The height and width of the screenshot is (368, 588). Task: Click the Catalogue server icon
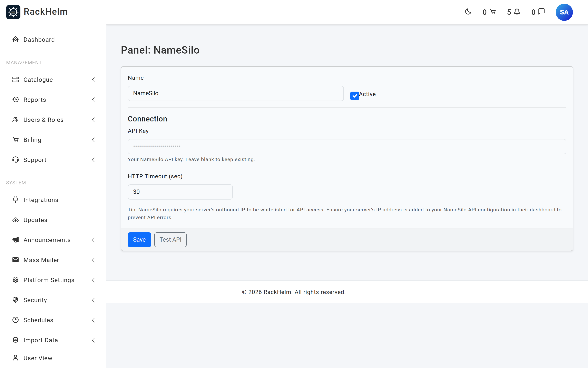click(16, 80)
